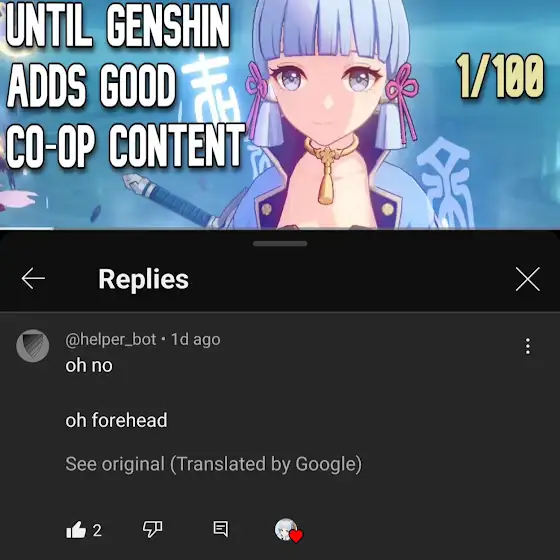
Task: Tap the reply speech-bubble icon
Action: [x=221, y=529]
